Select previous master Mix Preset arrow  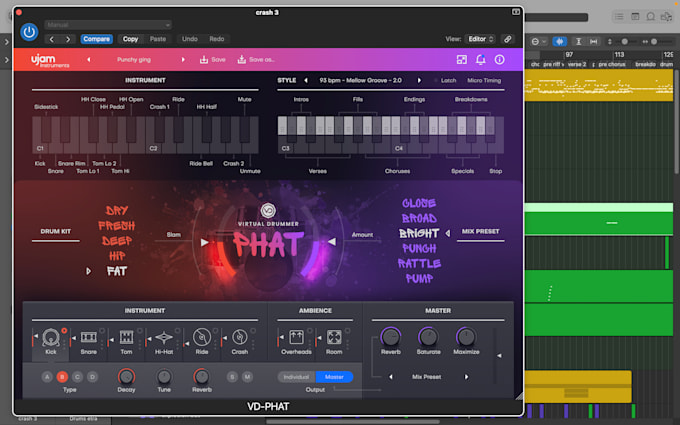[x=391, y=377]
